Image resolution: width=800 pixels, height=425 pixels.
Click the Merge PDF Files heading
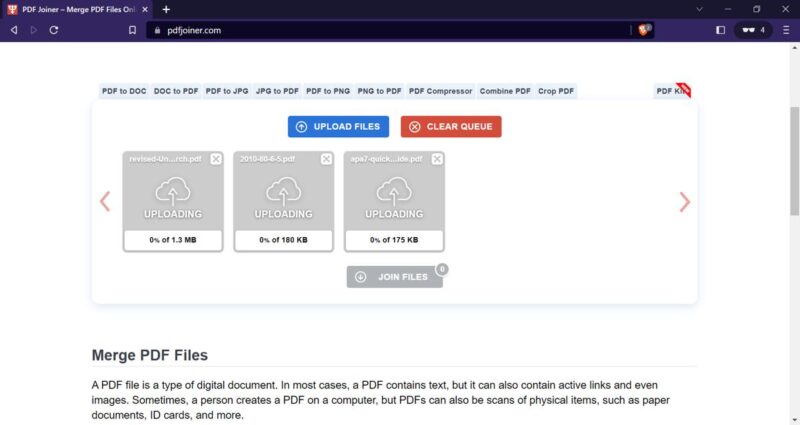click(149, 355)
